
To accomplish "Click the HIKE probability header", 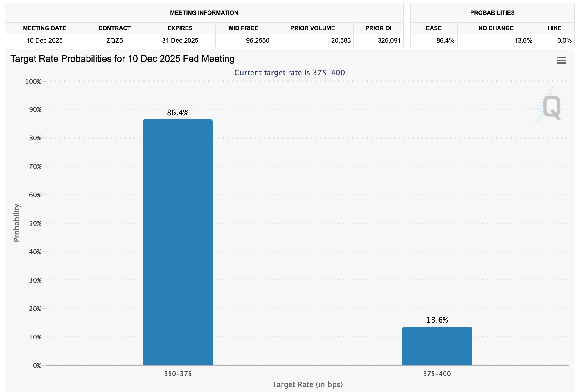I will 554,28.
